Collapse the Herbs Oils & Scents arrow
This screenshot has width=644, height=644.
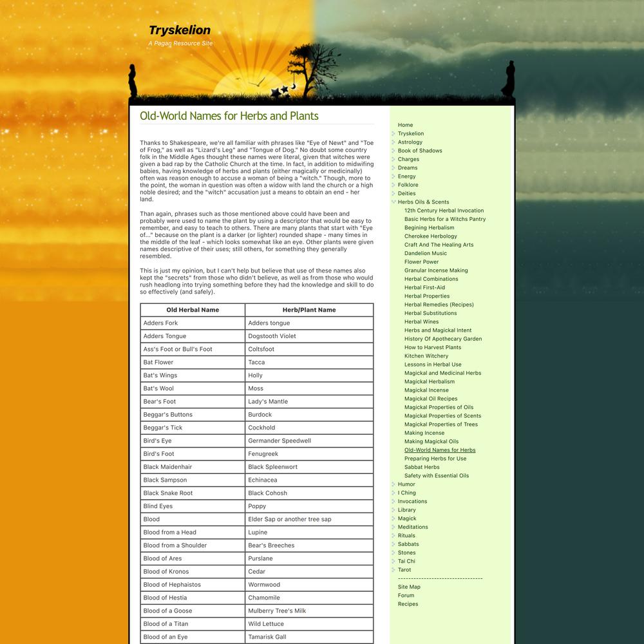393,202
